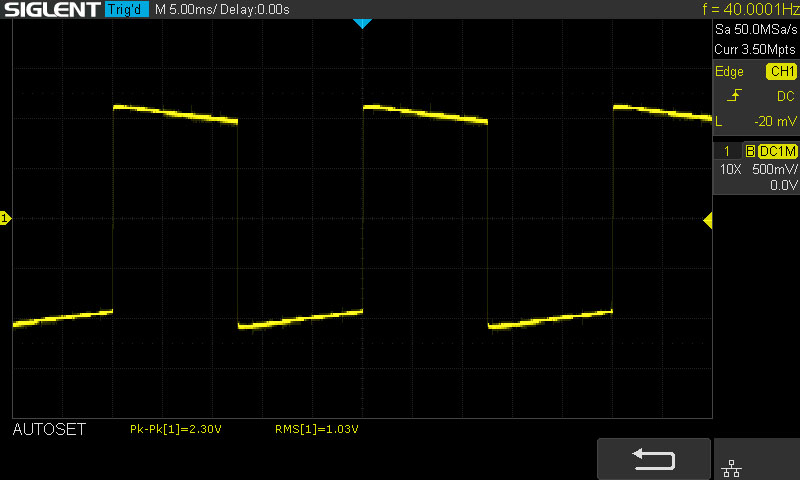The height and width of the screenshot is (480, 800).
Task: Click the network LAN status icon
Action: [731, 468]
